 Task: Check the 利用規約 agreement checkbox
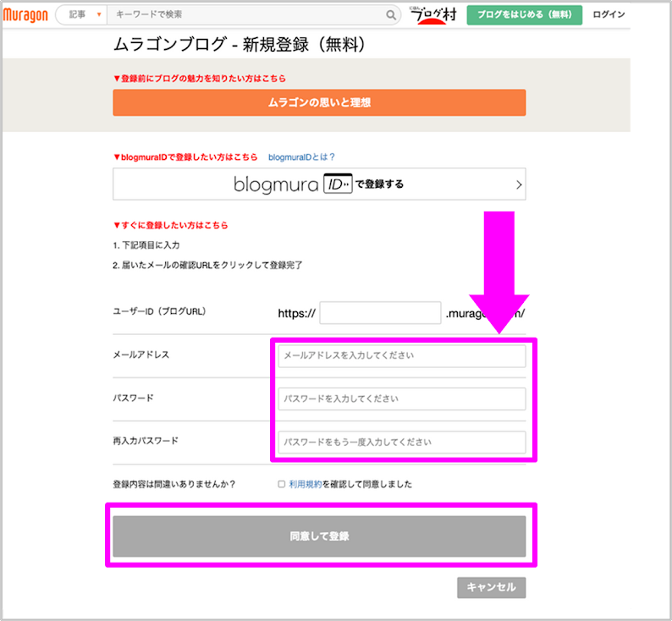coord(282,484)
